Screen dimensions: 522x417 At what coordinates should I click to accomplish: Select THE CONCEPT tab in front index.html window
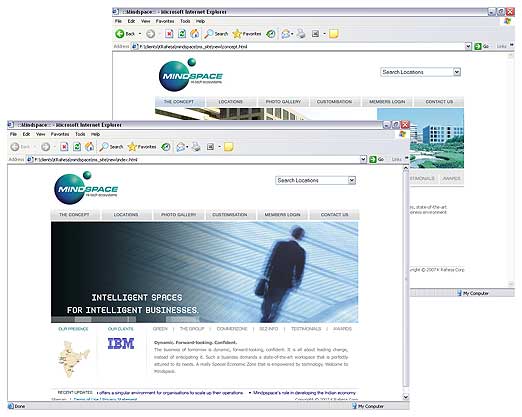(75, 215)
